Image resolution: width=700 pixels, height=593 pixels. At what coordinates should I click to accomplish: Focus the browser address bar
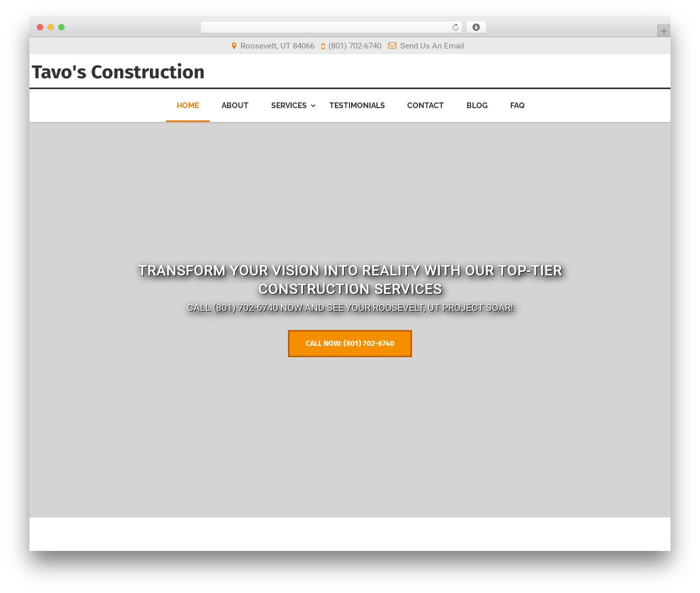point(331,27)
